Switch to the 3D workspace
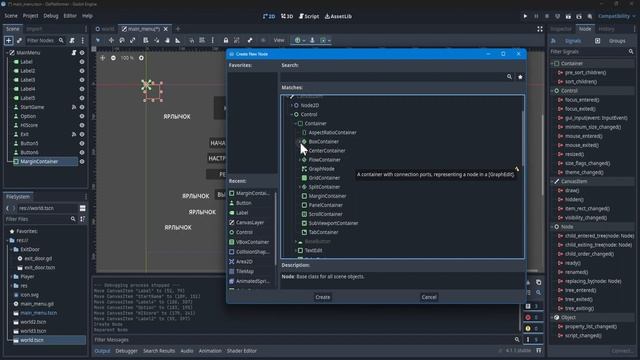 [x=287, y=16]
